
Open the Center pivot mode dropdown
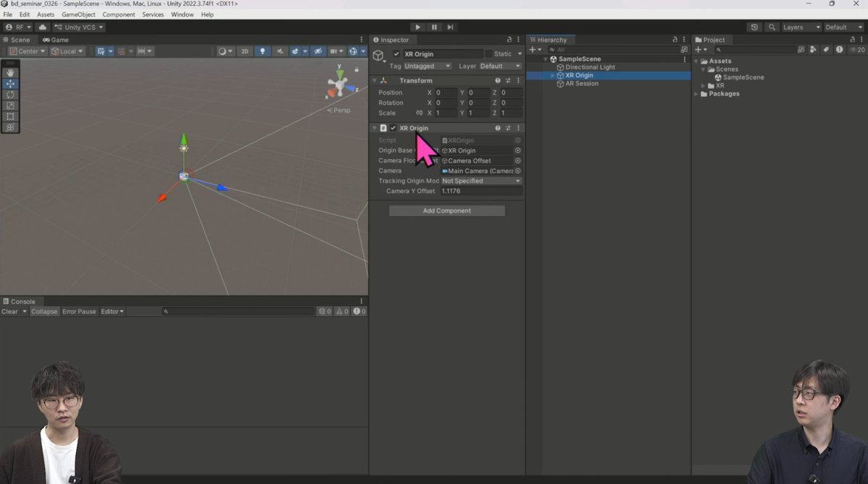28,51
